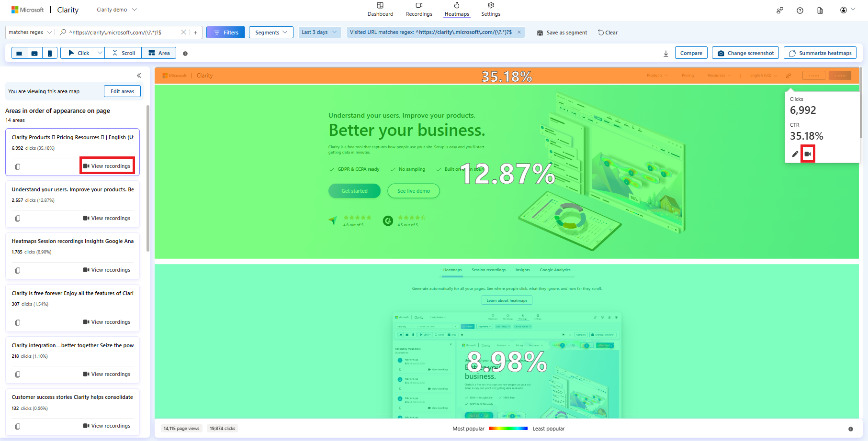
Task: Copy icon on 'Heatmaps Session recordings Insights' card
Action: [18, 271]
